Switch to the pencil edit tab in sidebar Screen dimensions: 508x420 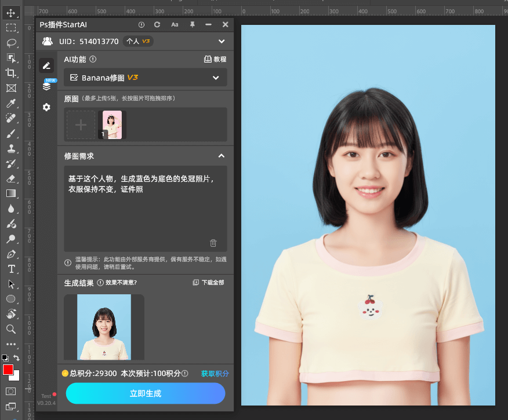tap(46, 65)
